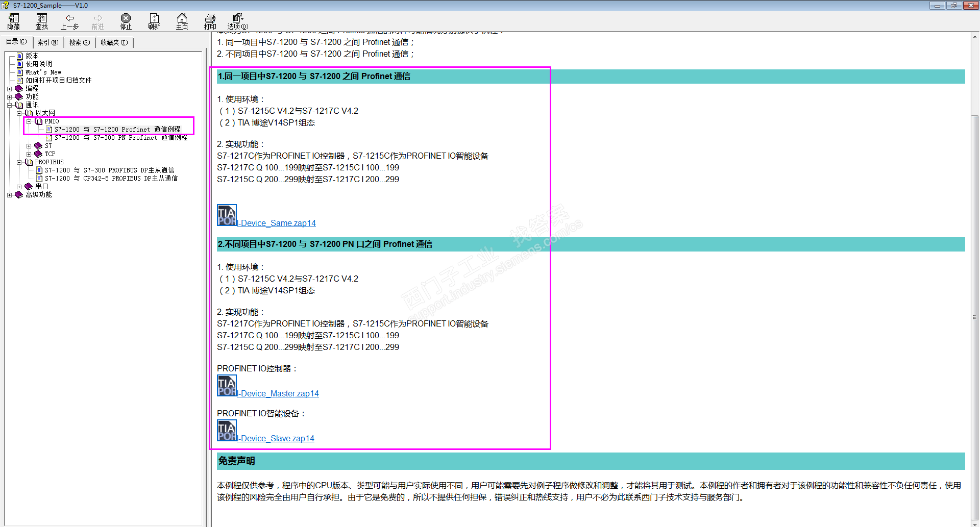Click the book icon next to TCP
The width and height of the screenshot is (980, 527).
38,154
